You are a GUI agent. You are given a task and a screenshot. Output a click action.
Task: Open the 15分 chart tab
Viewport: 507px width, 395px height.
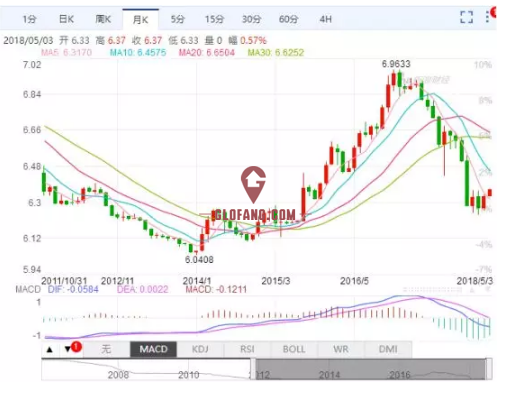(x=214, y=19)
